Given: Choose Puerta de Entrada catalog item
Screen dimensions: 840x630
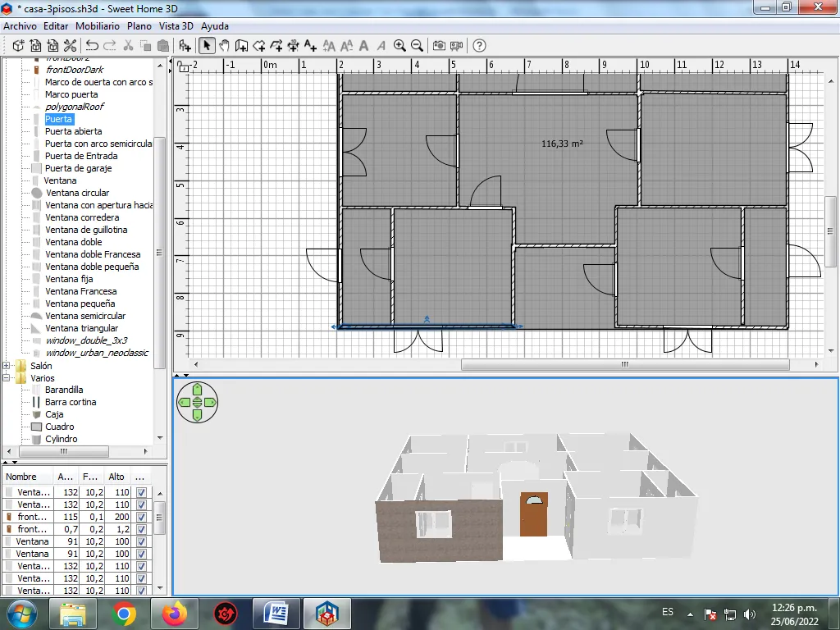Looking at the screenshot, I should pyautogui.click(x=81, y=156).
